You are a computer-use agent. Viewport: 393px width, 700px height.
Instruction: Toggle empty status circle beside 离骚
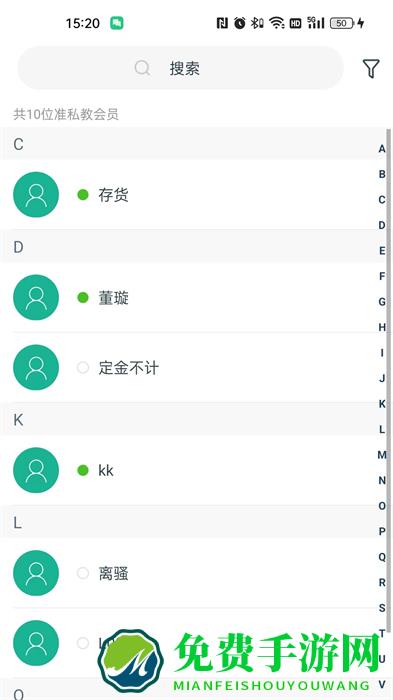tap(83, 573)
